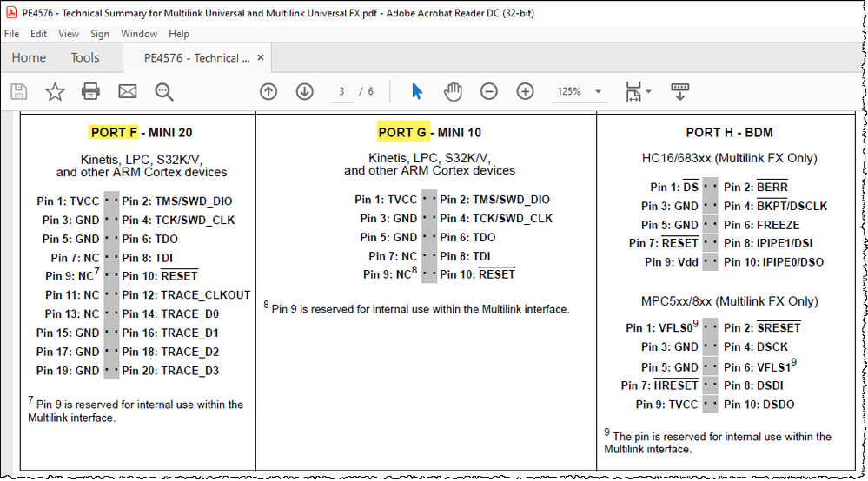Click footnote 8 about Pin 9 reserved
Viewport: 868px width, 481px height.
pyautogui.click(x=416, y=308)
